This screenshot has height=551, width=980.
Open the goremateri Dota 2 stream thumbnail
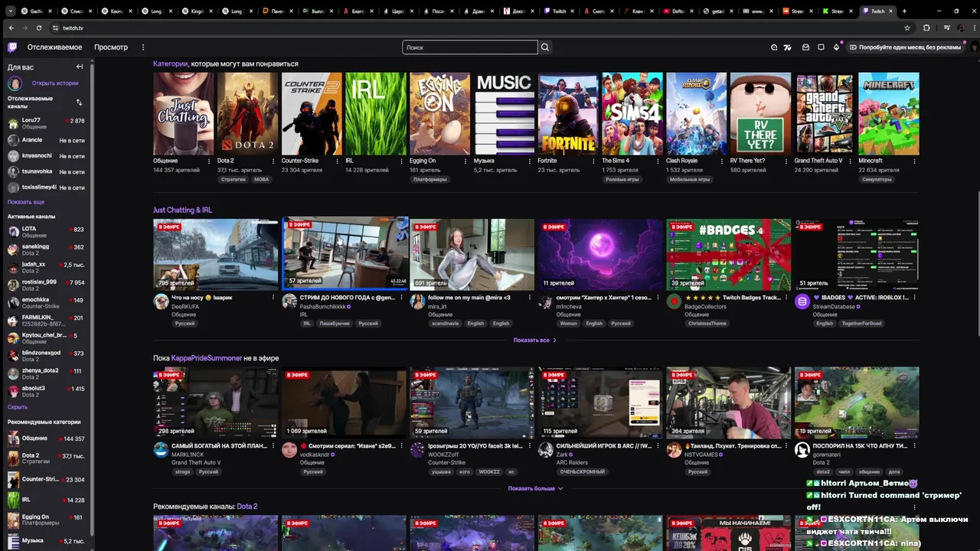click(857, 403)
